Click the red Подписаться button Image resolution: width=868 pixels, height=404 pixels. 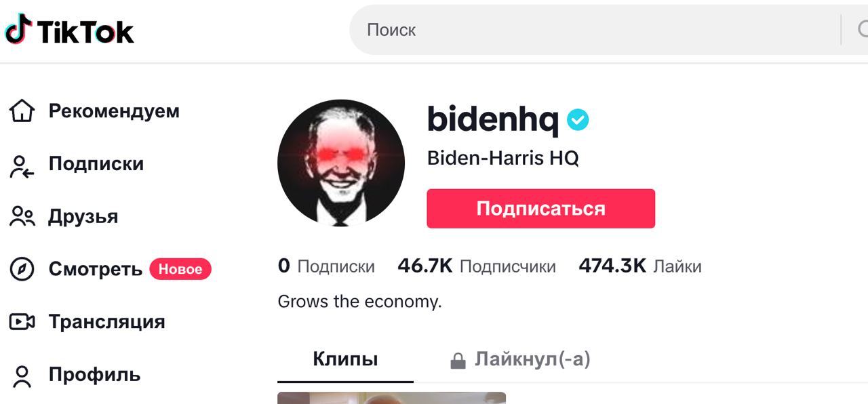[x=540, y=208]
